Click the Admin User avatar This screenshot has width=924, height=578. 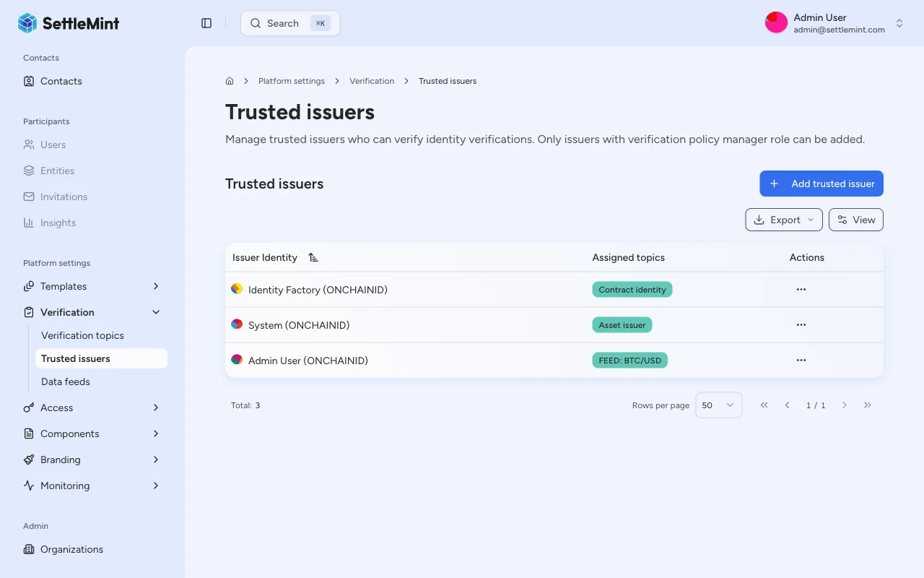tap(776, 23)
